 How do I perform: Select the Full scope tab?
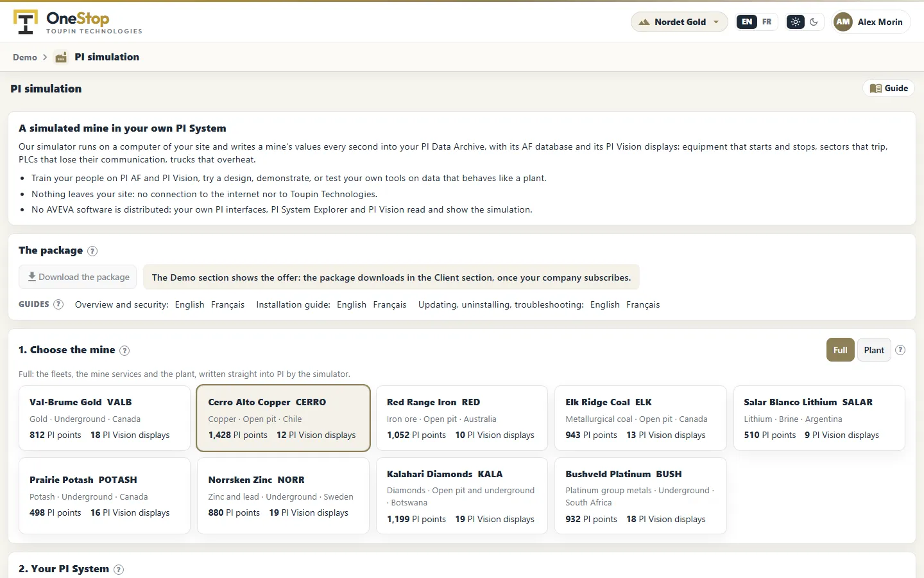pos(841,350)
